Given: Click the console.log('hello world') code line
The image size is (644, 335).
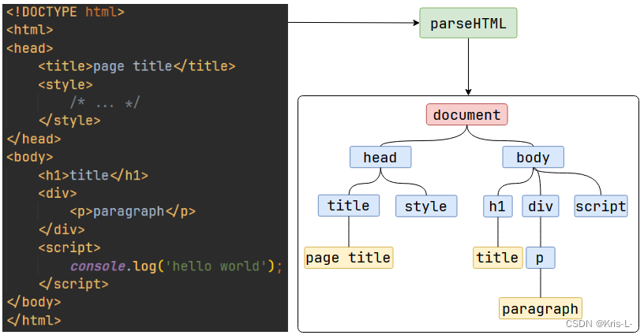Looking at the screenshot, I should pos(175,266).
